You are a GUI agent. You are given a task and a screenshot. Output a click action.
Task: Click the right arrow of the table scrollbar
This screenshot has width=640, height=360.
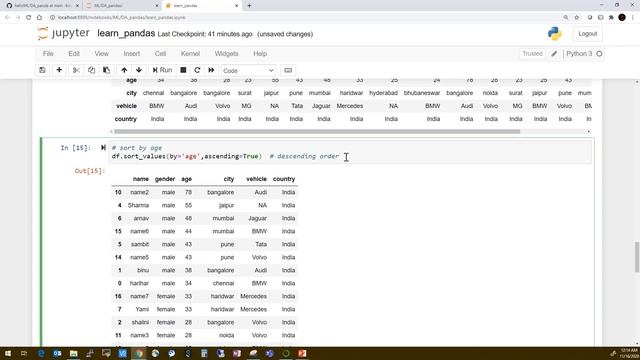coord(589,131)
